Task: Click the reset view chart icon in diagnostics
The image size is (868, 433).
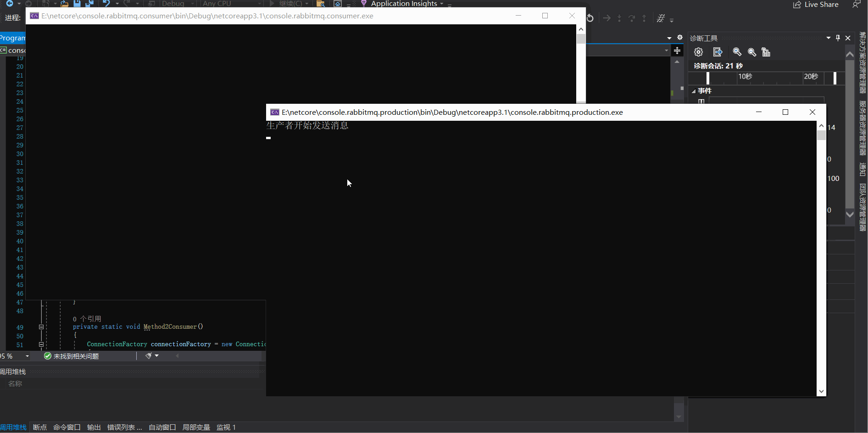Action: click(x=766, y=52)
